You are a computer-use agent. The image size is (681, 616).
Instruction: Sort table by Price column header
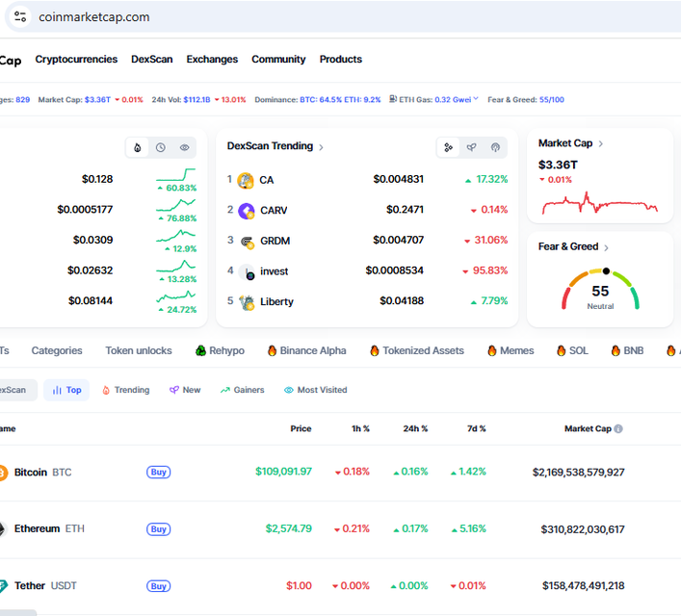click(301, 429)
